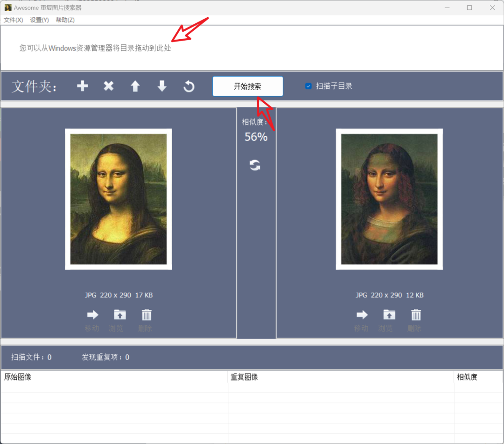
Task: Browse the left image location via 浏览 icon
Action: [119, 314]
